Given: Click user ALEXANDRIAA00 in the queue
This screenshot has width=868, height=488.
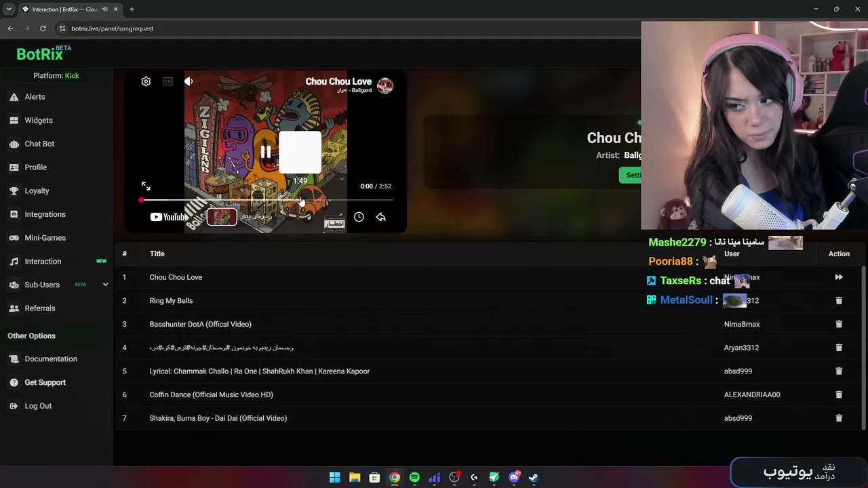Looking at the screenshot, I should pos(752,394).
